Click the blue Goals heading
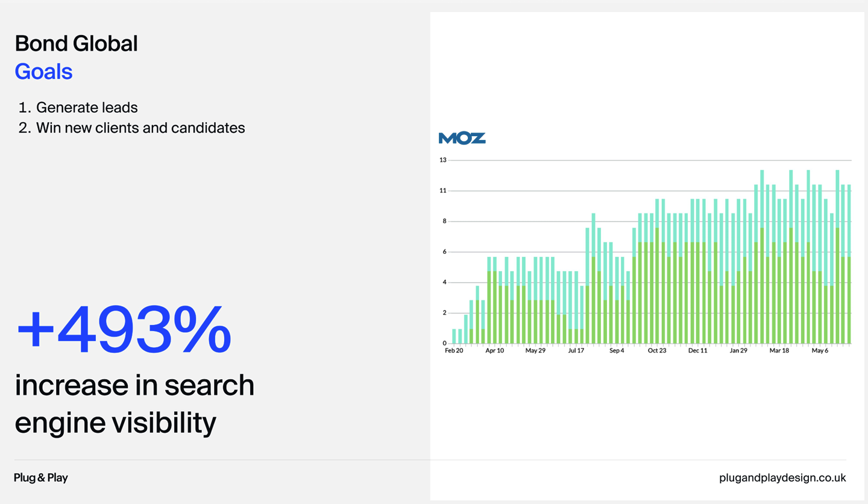 pyautogui.click(x=43, y=72)
